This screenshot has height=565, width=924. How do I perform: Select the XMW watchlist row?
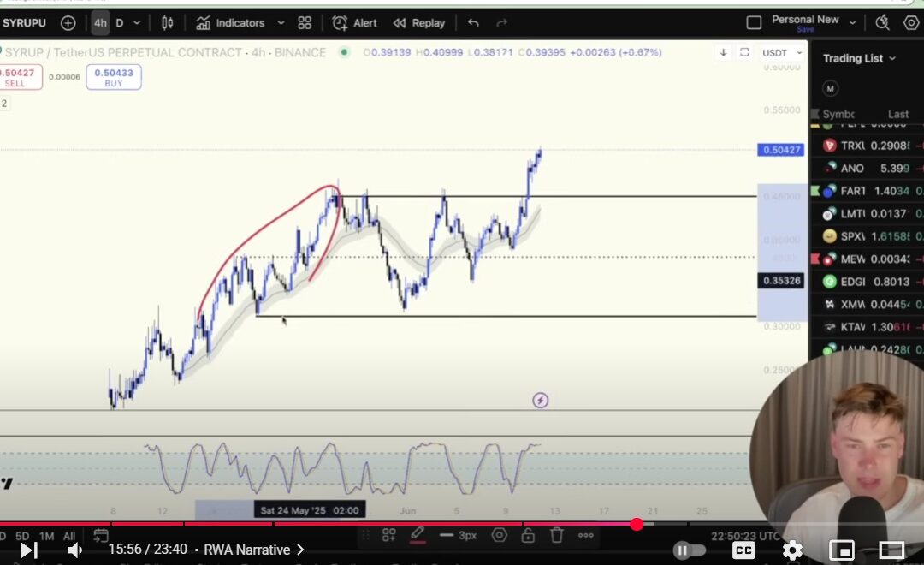click(867, 304)
